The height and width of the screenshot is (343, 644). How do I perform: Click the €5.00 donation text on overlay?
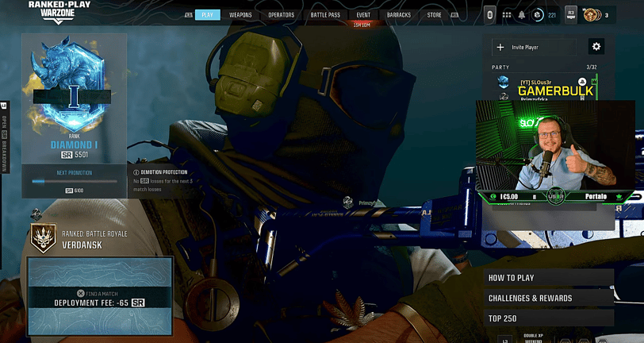pos(509,197)
